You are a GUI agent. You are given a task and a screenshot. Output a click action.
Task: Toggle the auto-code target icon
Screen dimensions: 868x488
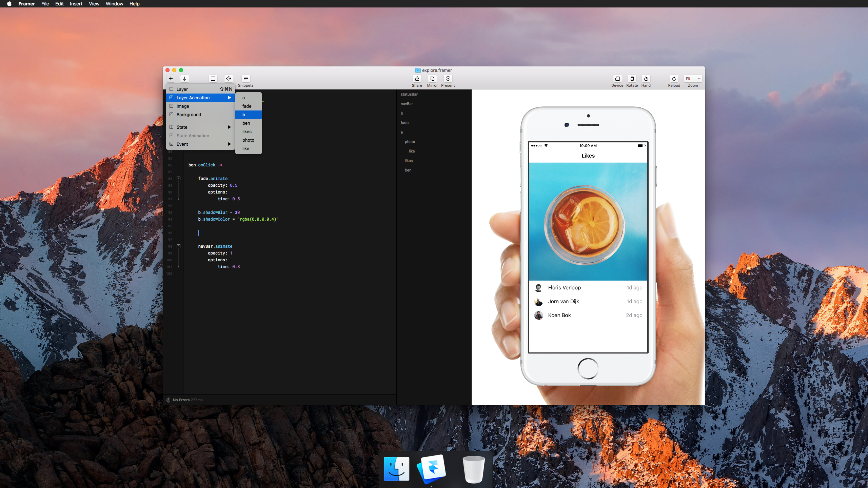(229, 79)
